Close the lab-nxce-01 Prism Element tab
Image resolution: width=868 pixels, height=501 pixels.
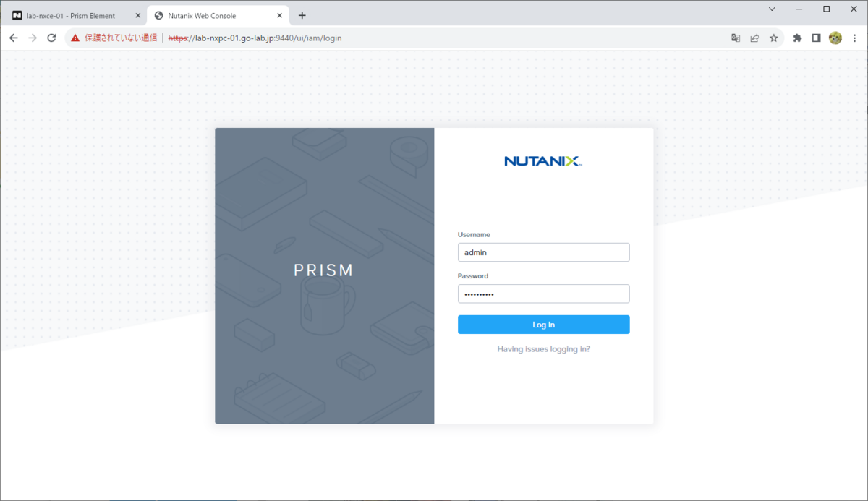[x=138, y=15]
